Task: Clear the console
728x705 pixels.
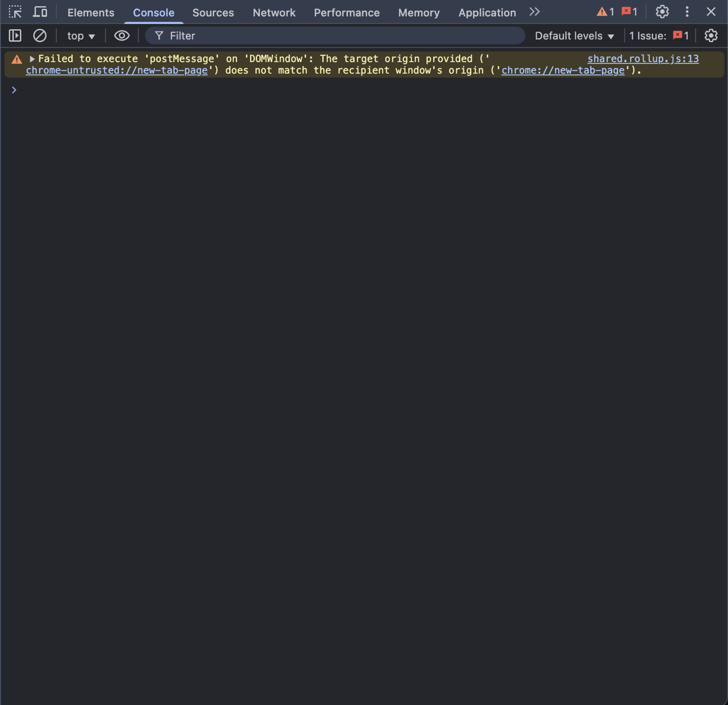Action: click(40, 36)
